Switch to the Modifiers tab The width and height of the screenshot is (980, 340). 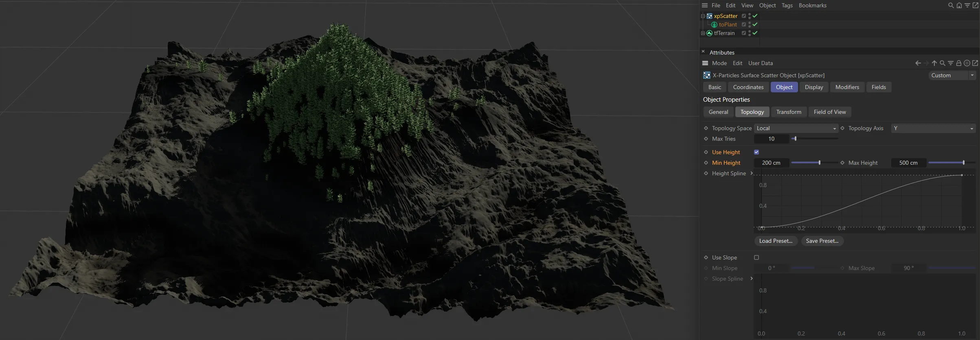coord(847,87)
